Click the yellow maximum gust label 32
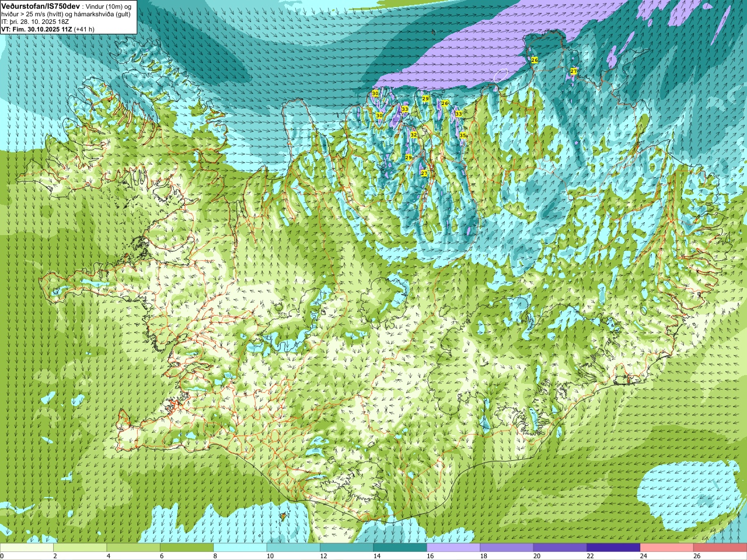The height and width of the screenshot is (560, 747). [414, 135]
